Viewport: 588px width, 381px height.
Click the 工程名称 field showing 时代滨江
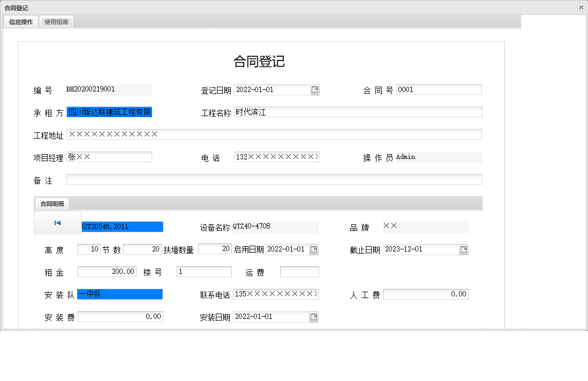coord(359,112)
